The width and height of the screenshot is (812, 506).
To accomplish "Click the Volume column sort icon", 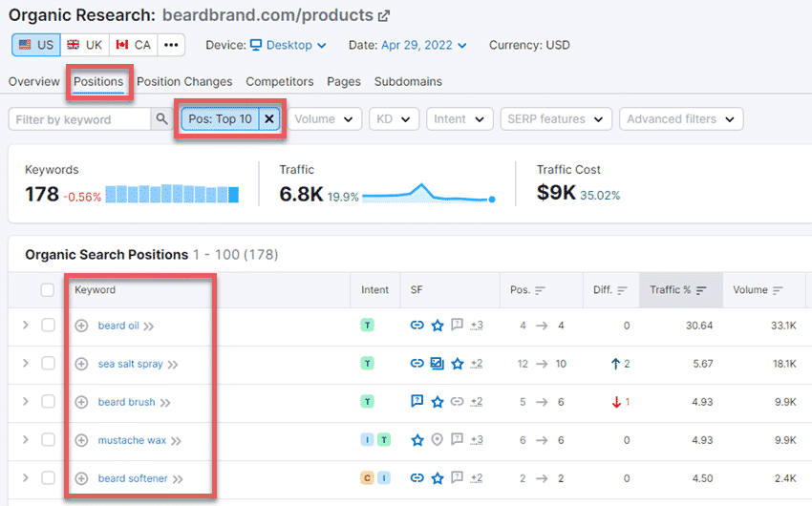I will coord(777,290).
